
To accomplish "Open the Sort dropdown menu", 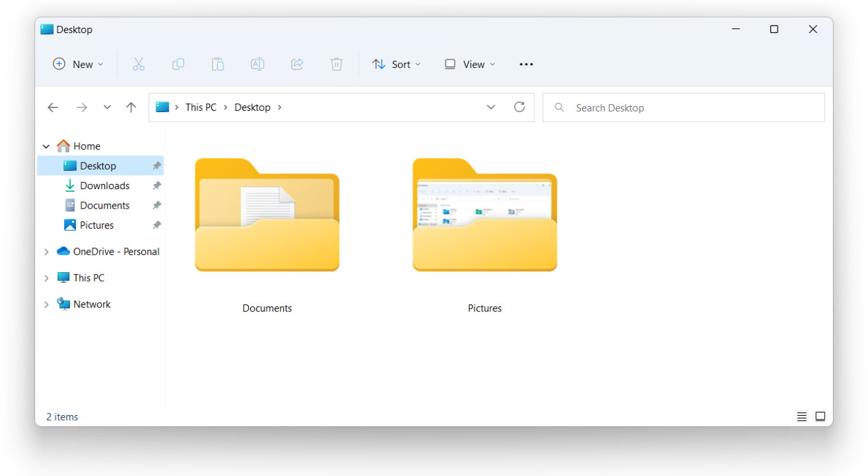I will point(396,64).
